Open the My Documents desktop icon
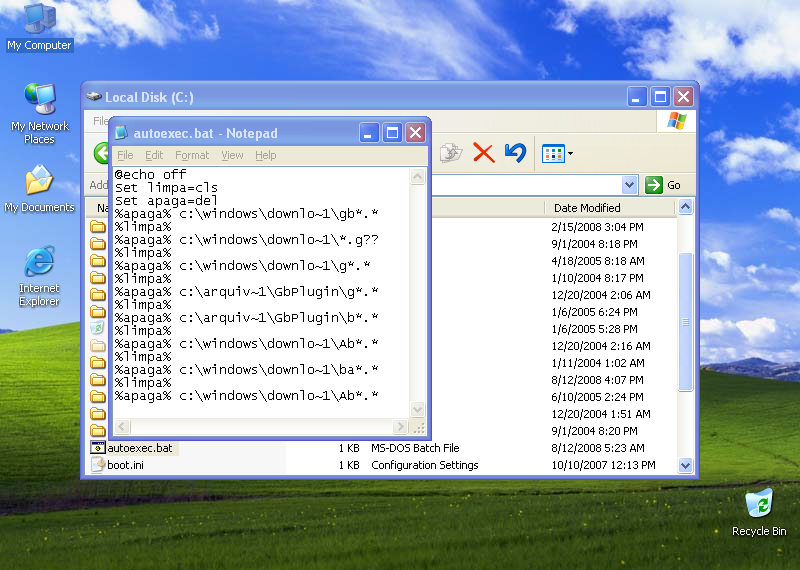Image resolution: width=800 pixels, height=570 pixels. pyautogui.click(x=39, y=189)
